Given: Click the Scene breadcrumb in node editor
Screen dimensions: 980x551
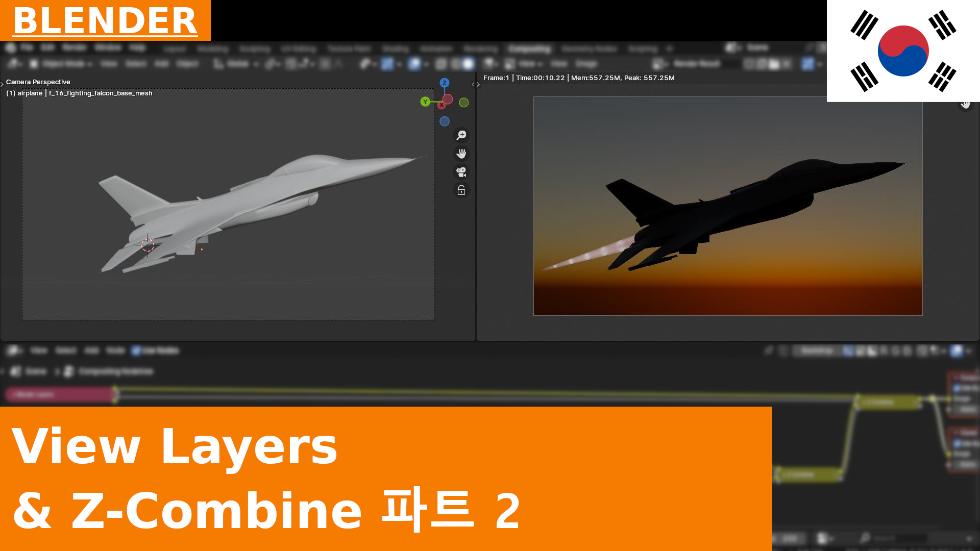Looking at the screenshot, I should coord(30,371).
